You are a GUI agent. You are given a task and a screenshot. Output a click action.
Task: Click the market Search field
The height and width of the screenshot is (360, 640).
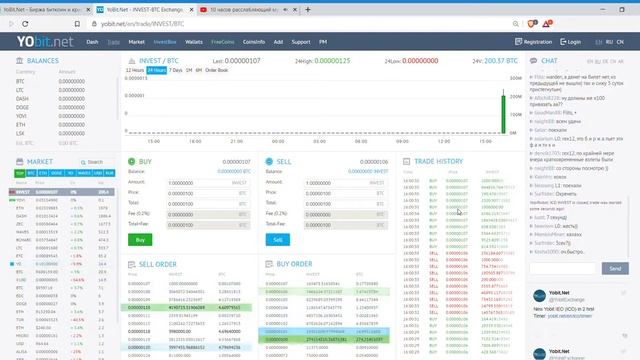[97, 162]
